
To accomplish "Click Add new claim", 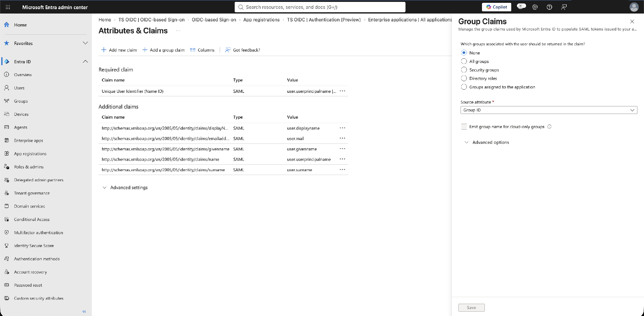I will [119, 50].
